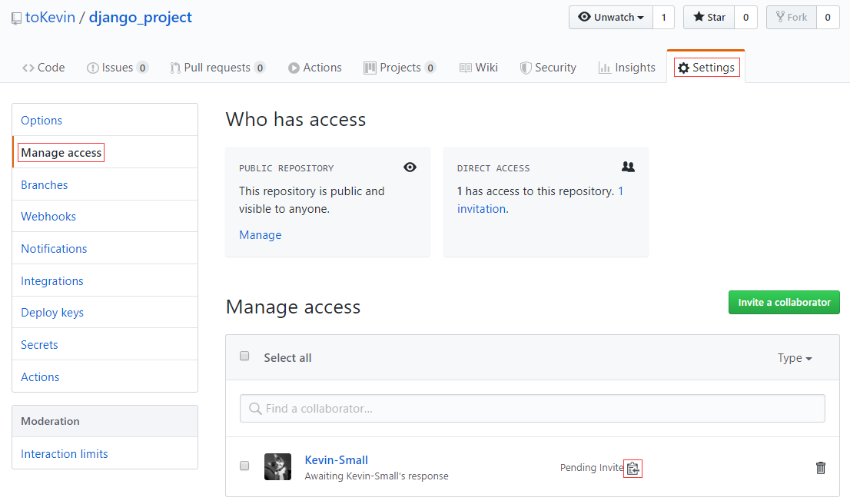Click the Settings gear tab
Viewport: 850px width, 504px height.
[706, 67]
